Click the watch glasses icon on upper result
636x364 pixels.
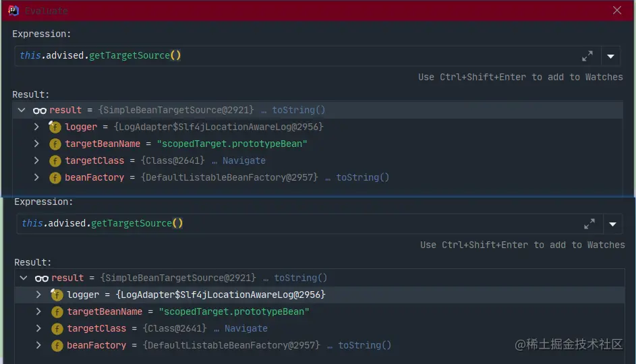(40, 111)
